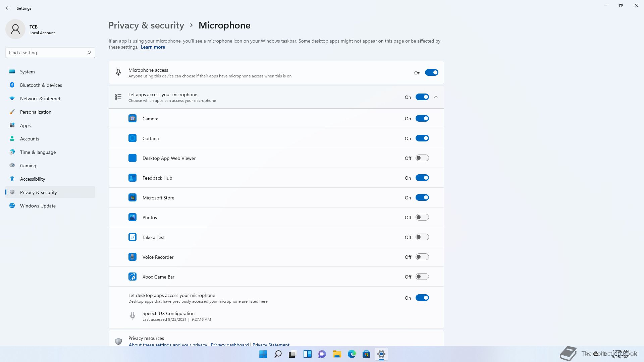
Task: Open Gaming category
Action: coord(50,166)
